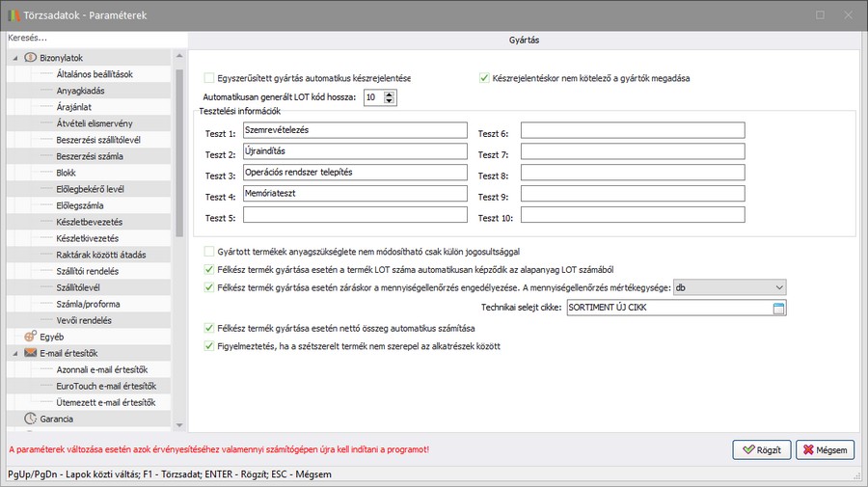868x487 pixels.
Task: Open the Technikai selejt cikke lookup icon
Action: (x=778, y=309)
